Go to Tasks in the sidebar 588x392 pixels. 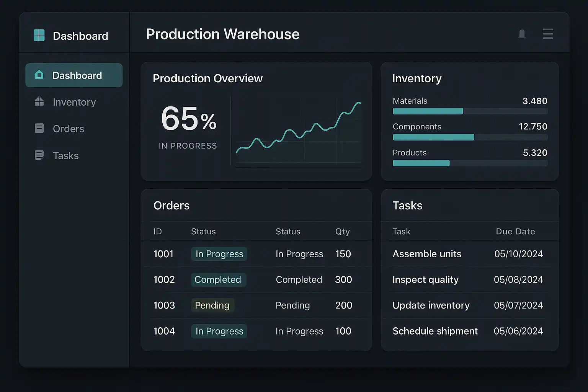pyautogui.click(x=65, y=156)
